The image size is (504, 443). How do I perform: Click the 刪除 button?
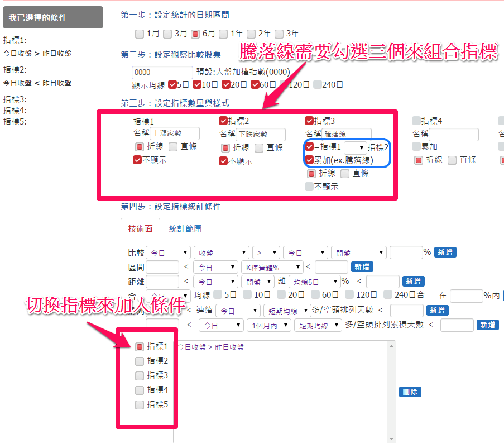point(410,392)
